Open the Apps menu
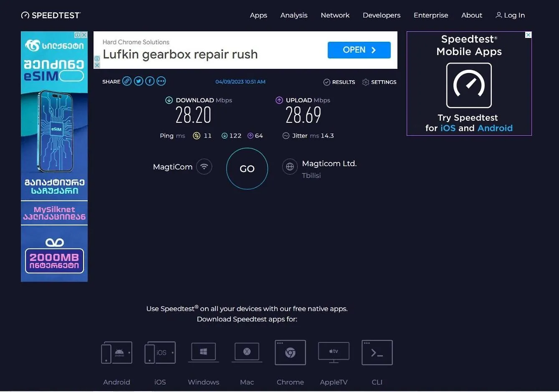 (258, 15)
